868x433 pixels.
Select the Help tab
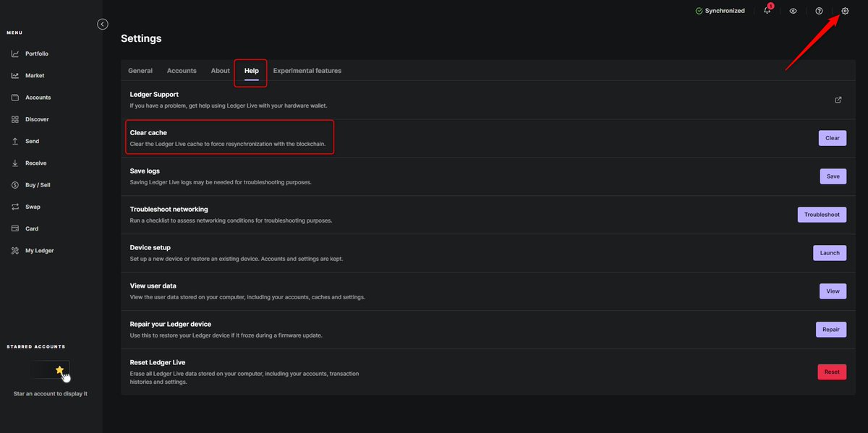252,71
